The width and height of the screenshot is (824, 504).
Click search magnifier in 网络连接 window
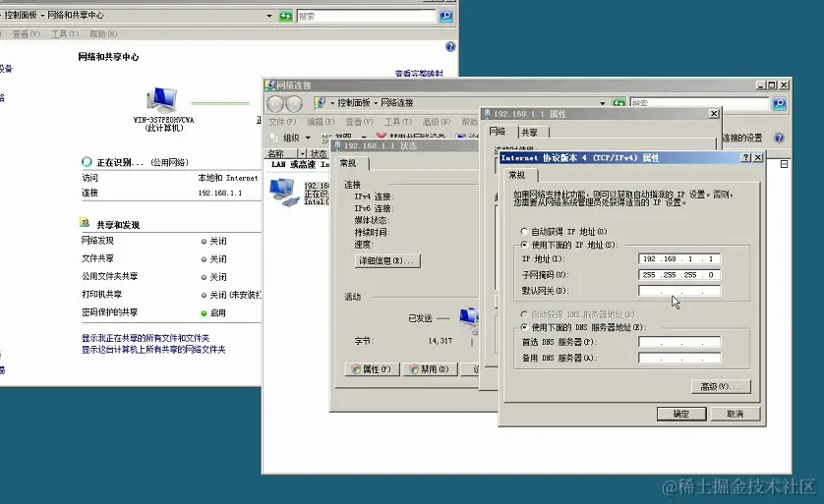779,103
